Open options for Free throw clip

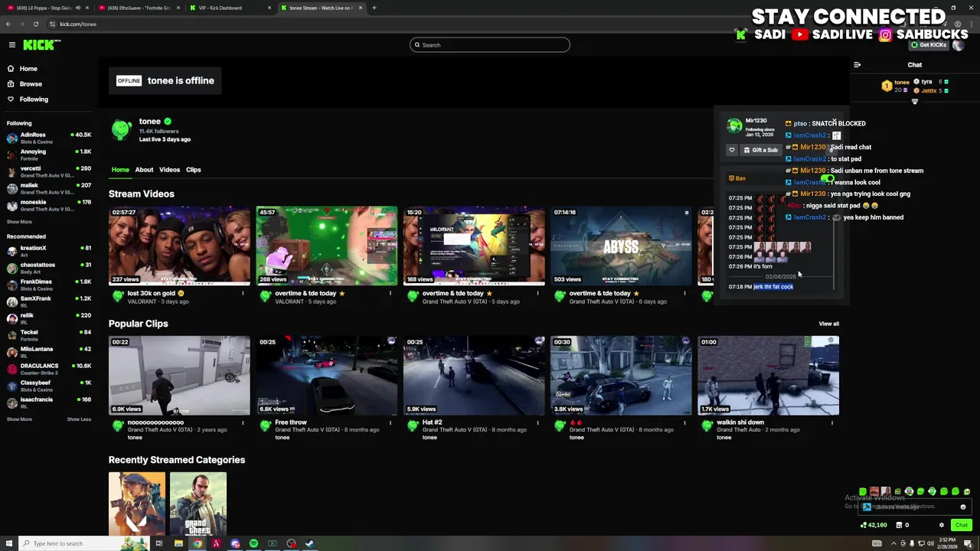390,422
